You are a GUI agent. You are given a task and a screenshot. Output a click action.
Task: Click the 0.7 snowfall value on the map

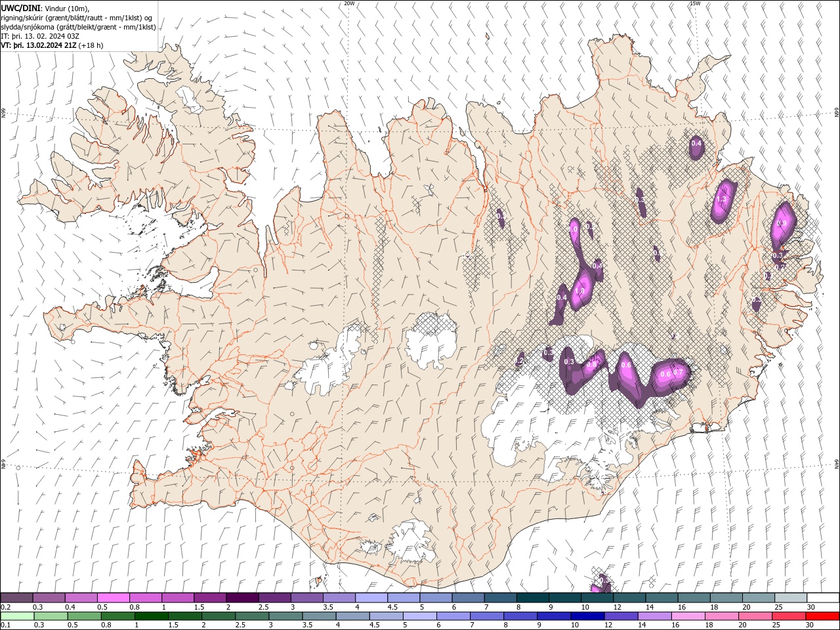tap(679, 373)
